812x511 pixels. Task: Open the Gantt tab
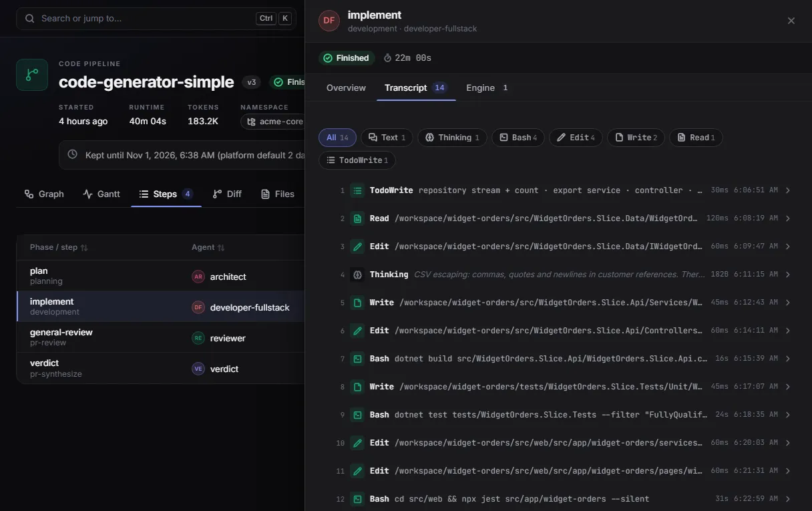point(101,194)
